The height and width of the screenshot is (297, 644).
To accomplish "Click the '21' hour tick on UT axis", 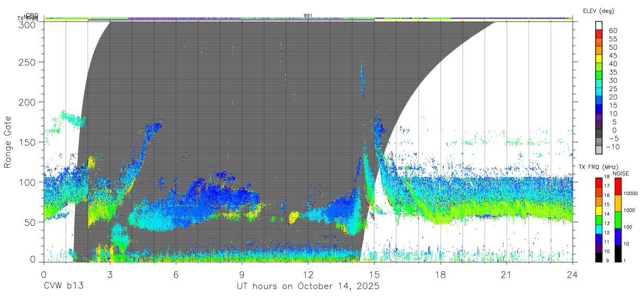I will coord(506,274).
